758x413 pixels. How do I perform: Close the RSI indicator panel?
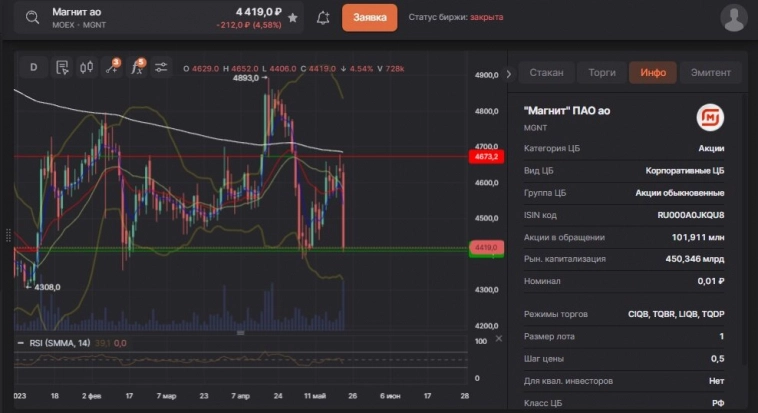499,339
